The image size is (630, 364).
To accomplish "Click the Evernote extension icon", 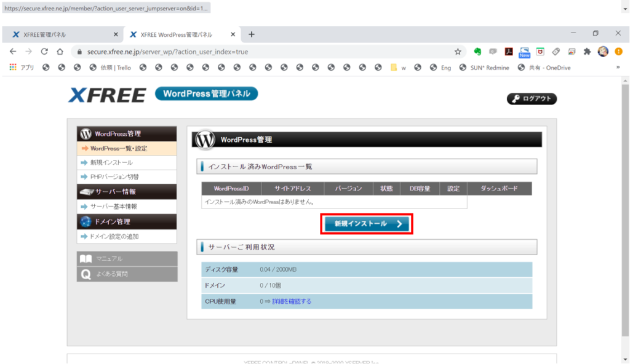I will pyautogui.click(x=477, y=52).
